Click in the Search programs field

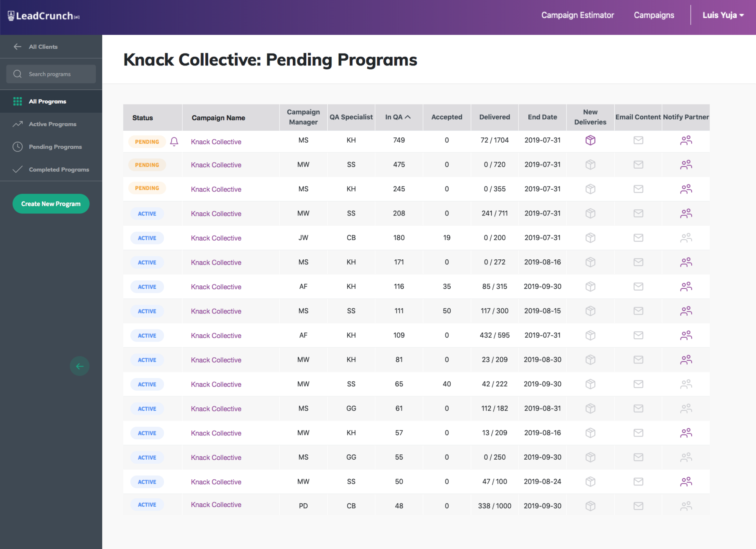tap(51, 74)
